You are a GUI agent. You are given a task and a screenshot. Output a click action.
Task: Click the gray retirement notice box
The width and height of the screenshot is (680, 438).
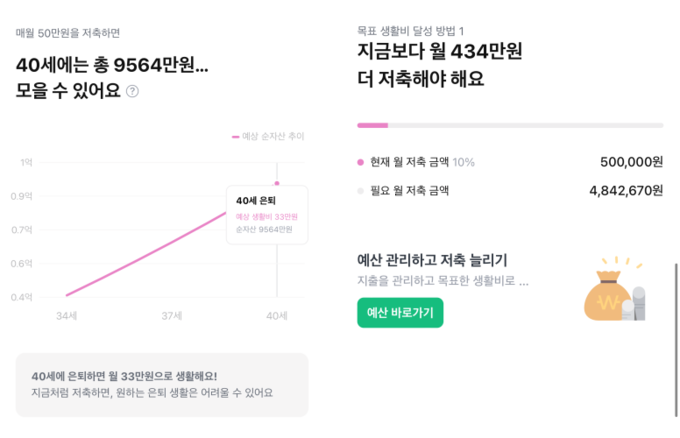click(162, 385)
